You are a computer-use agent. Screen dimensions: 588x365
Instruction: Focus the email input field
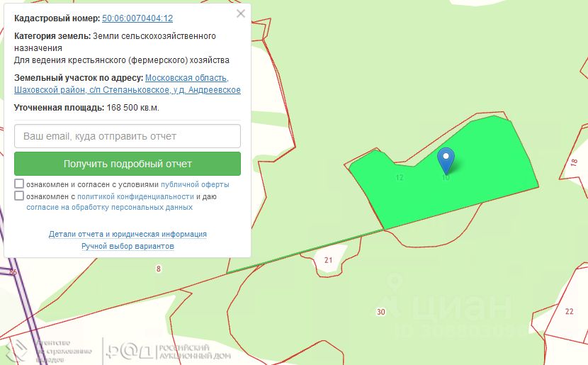(128, 136)
